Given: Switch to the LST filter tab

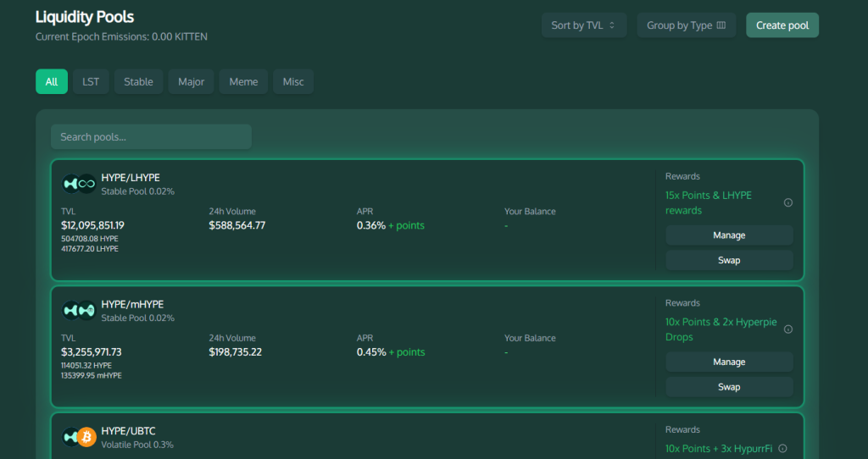Looking at the screenshot, I should coord(91,82).
